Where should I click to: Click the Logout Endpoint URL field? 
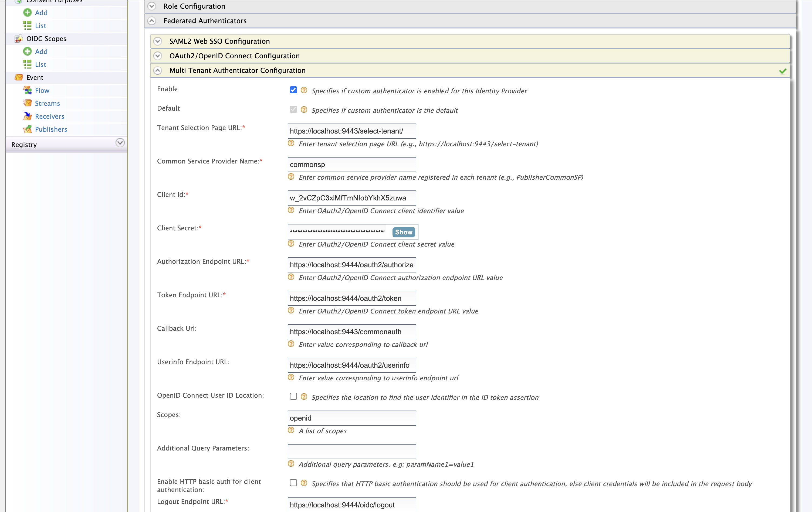[352, 505]
